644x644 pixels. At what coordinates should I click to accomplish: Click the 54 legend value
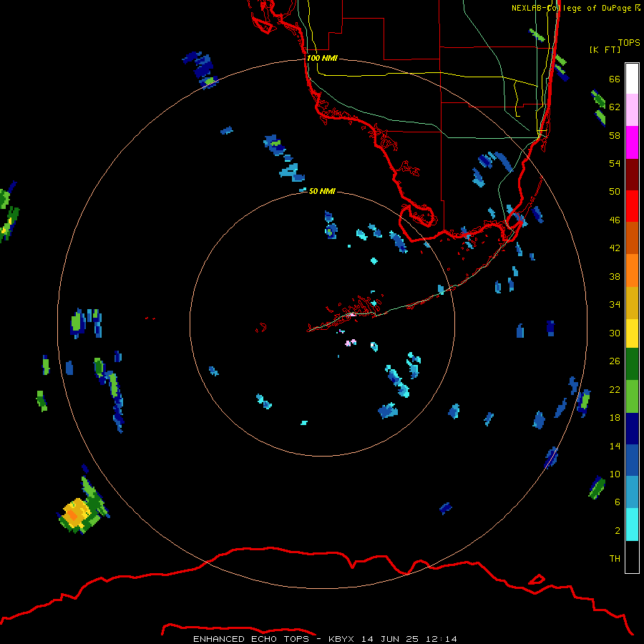point(615,163)
